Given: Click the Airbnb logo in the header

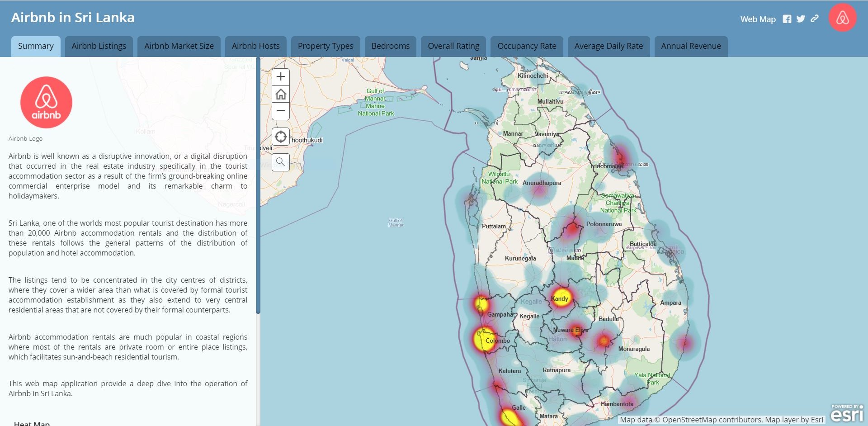Looking at the screenshot, I should click(842, 18).
